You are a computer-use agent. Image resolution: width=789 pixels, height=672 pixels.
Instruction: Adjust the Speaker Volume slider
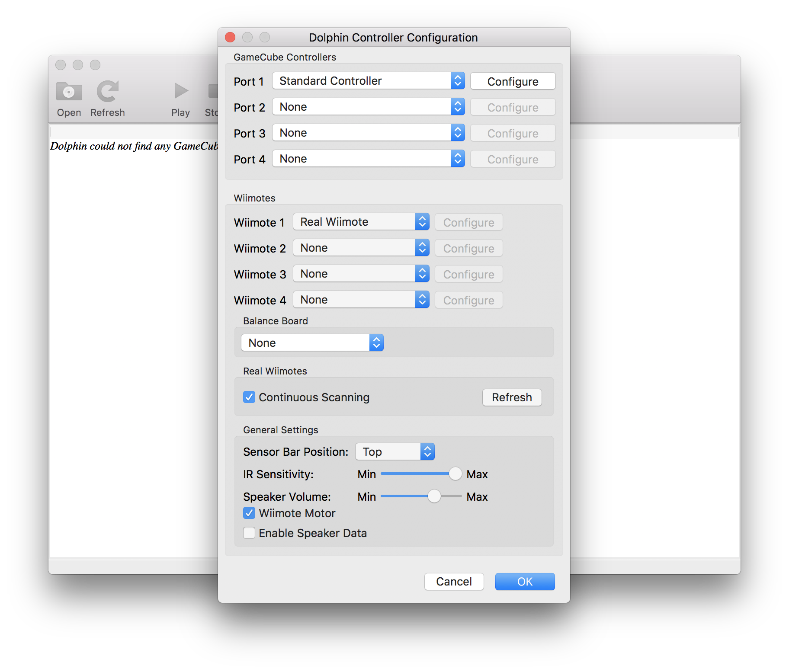tap(434, 496)
